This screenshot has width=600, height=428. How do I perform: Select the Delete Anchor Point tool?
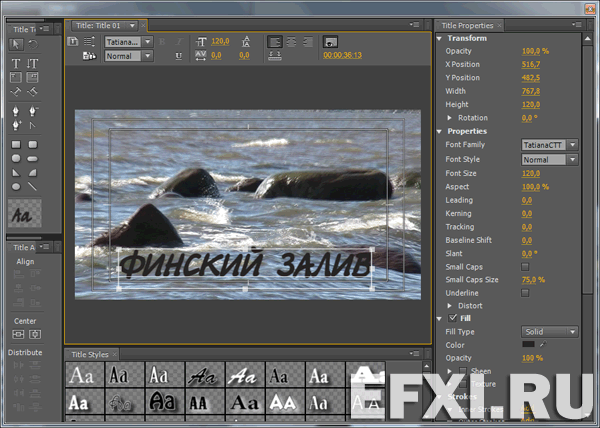(x=33, y=111)
